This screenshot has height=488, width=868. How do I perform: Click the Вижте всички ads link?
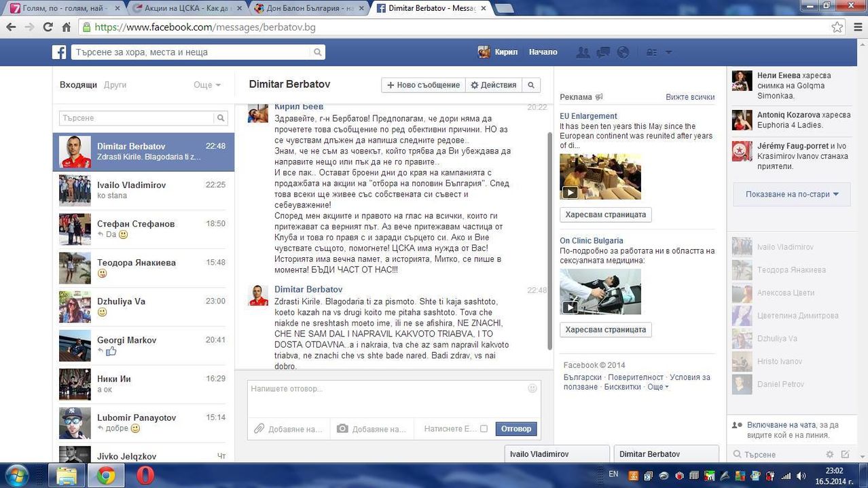690,97
